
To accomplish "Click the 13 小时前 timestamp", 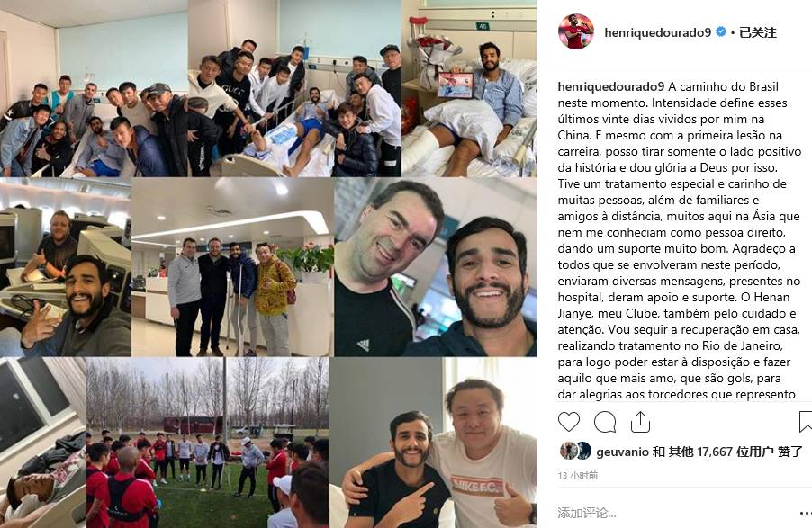I will click(577, 475).
